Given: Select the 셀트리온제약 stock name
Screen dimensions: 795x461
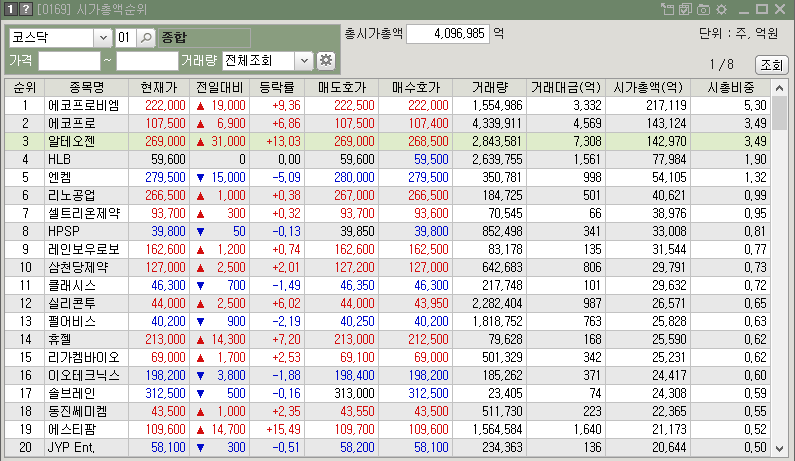Looking at the screenshot, I should point(84,214).
